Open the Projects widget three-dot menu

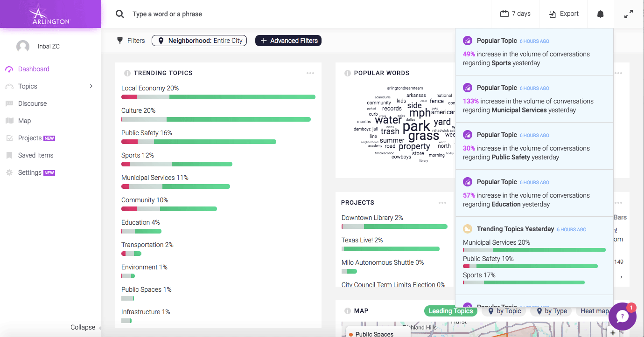(442, 203)
